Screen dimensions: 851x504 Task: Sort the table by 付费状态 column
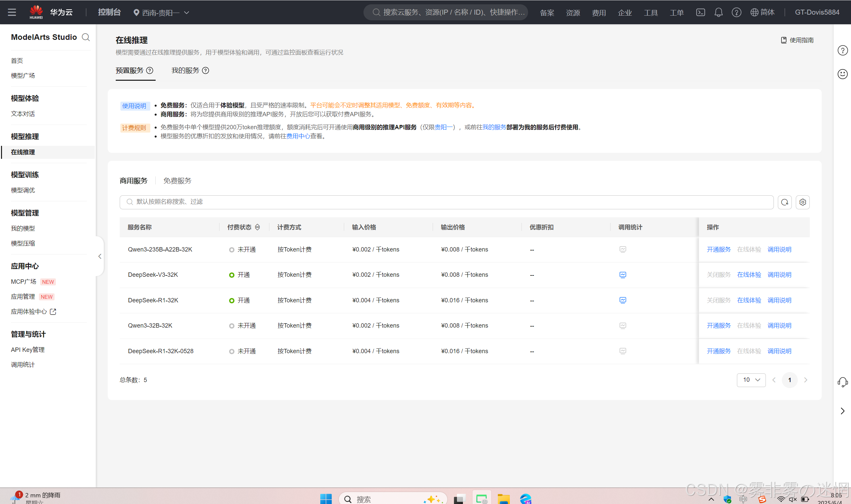(257, 227)
